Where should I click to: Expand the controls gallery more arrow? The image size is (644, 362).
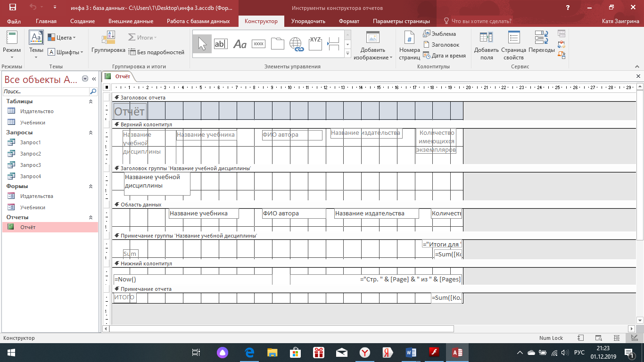(348, 54)
